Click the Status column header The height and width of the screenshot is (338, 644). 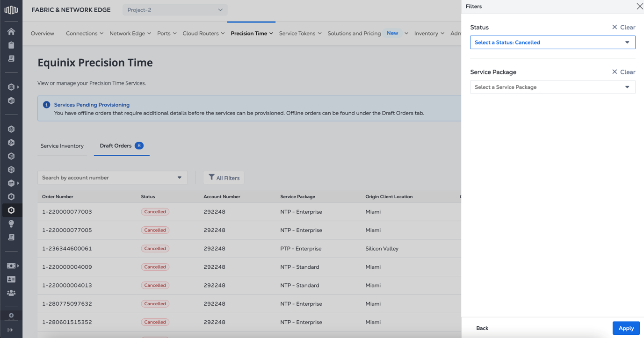pos(148,197)
